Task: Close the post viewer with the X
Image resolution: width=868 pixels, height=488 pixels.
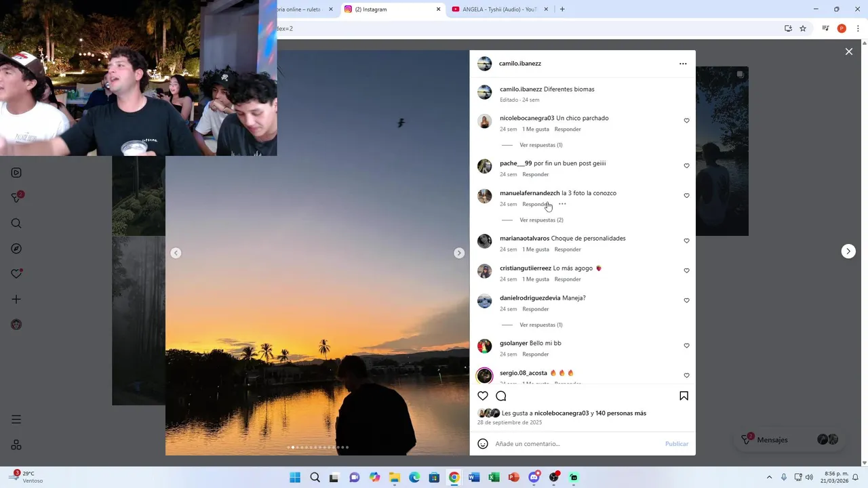Action: (849, 52)
